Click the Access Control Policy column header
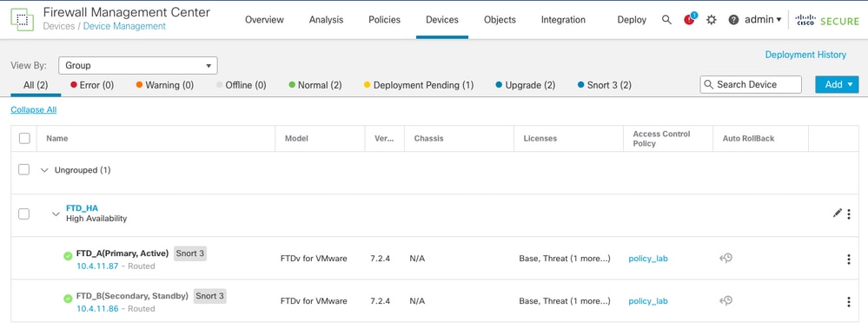This screenshot has height=335, width=868. tap(661, 138)
